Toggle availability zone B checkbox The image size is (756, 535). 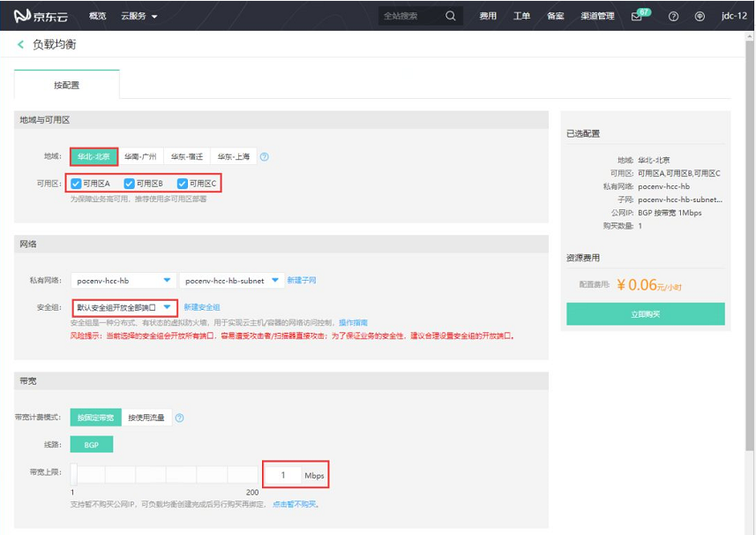(129, 184)
